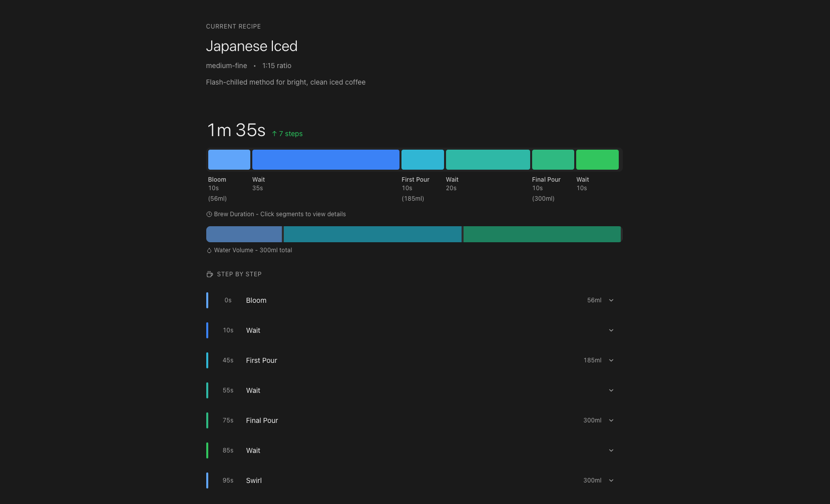The image size is (830, 504).
Task: Click the middle teal water volume segment
Action: pyautogui.click(x=372, y=234)
